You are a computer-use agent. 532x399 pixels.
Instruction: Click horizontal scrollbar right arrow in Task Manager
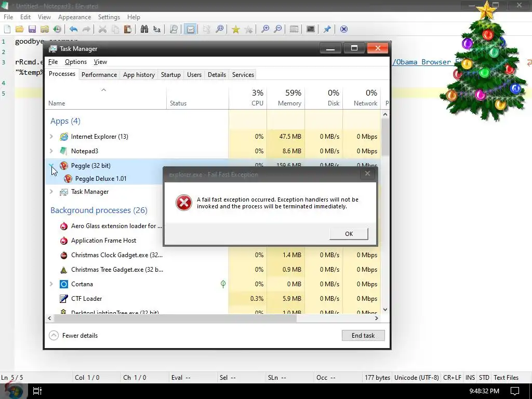376,318
